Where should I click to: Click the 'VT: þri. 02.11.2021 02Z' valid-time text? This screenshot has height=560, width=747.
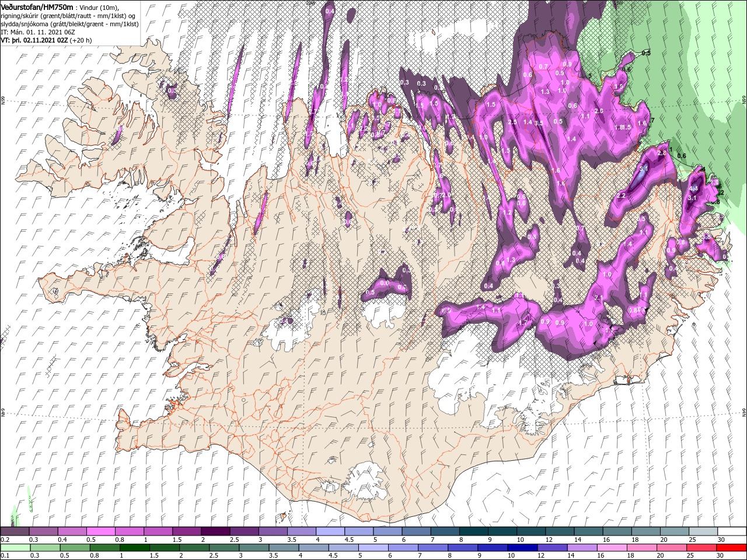(x=34, y=40)
